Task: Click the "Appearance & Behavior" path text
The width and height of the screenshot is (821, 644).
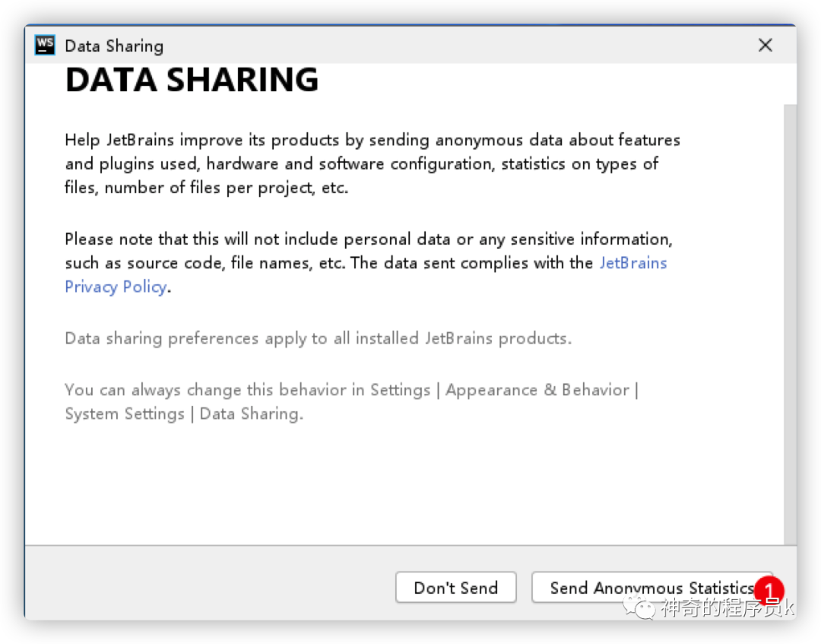Action: pos(537,390)
